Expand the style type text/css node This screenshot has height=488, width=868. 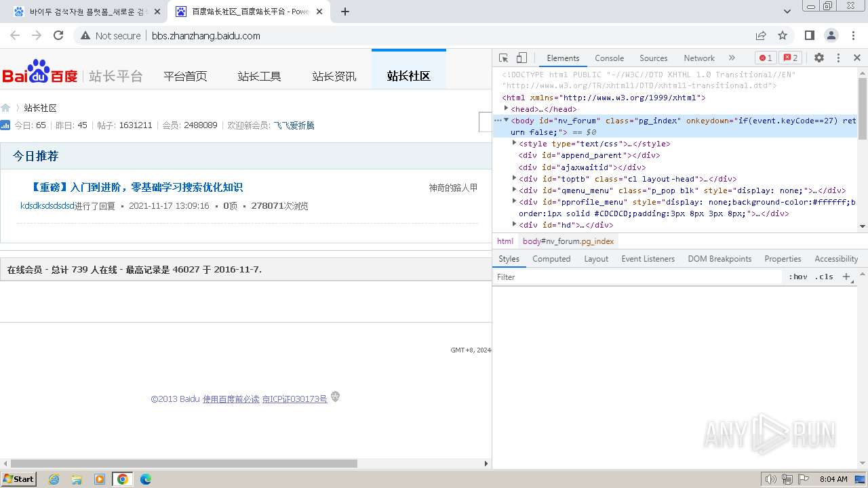[515, 143]
